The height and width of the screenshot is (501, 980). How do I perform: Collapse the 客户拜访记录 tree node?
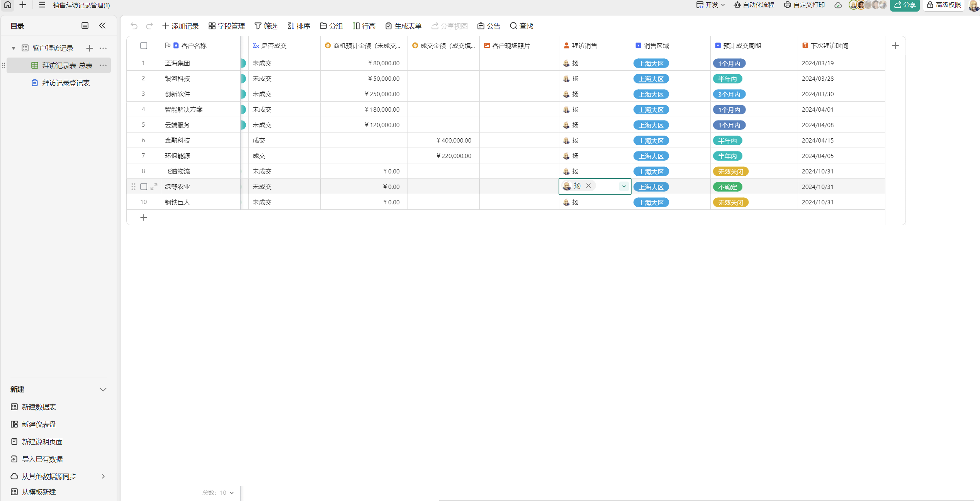tap(14, 48)
